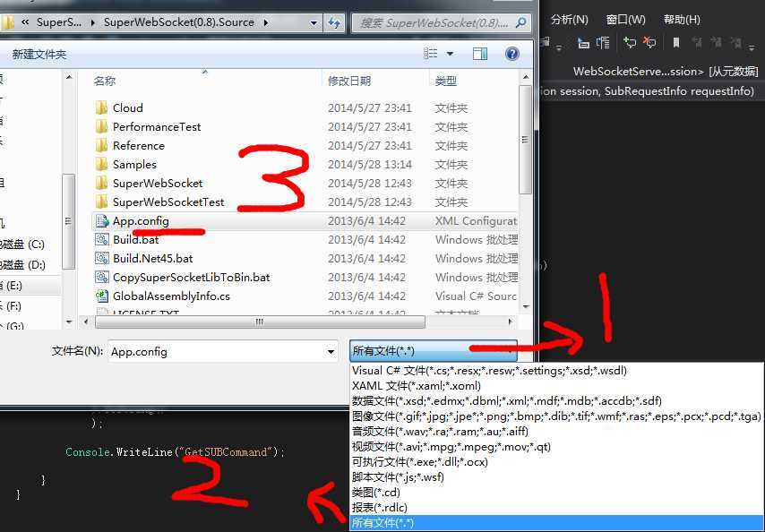Expand the address bar history dropdown
This screenshot has width=765, height=532.
click(314, 23)
